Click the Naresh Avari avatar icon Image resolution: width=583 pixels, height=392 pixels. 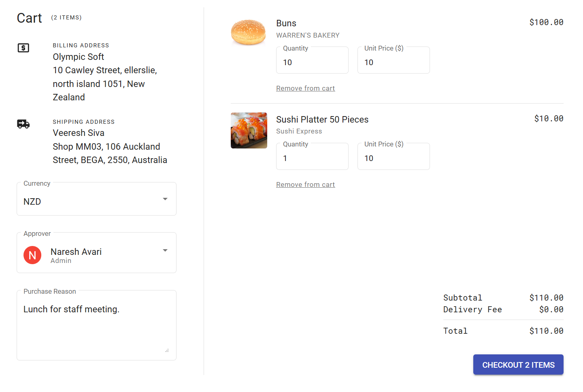32,255
